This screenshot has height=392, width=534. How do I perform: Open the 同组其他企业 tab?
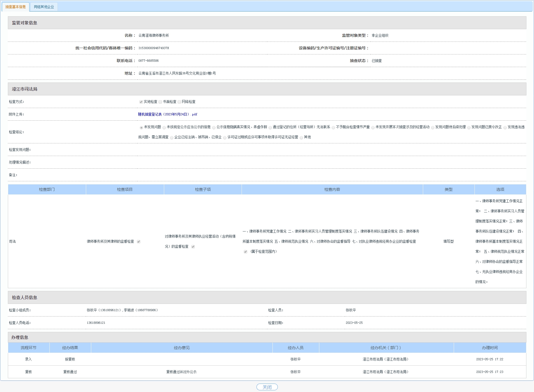44,7
